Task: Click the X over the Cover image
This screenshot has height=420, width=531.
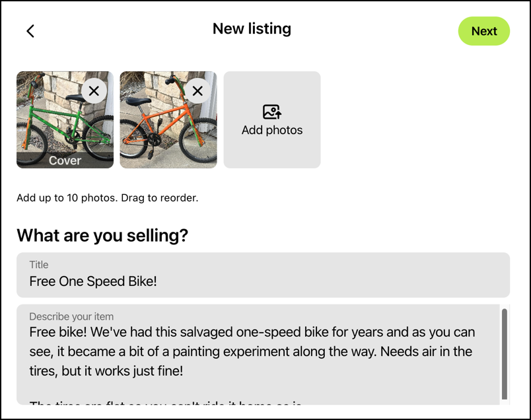Action: [x=94, y=90]
